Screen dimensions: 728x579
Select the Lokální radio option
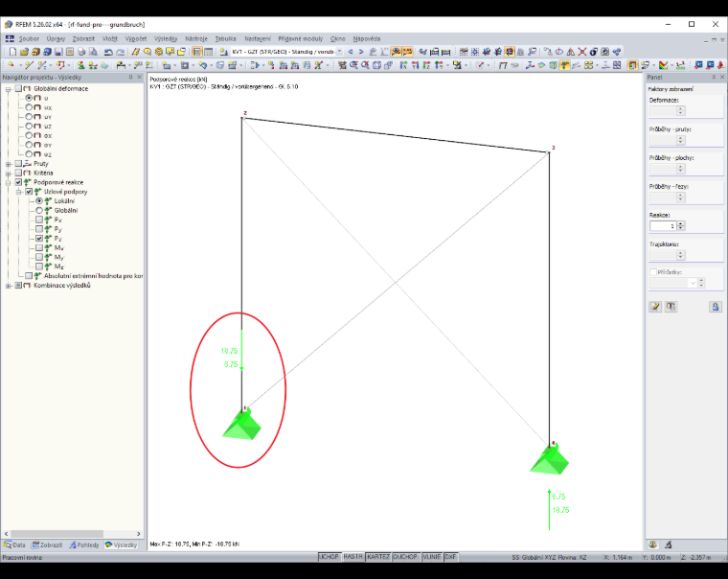point(39,201)
